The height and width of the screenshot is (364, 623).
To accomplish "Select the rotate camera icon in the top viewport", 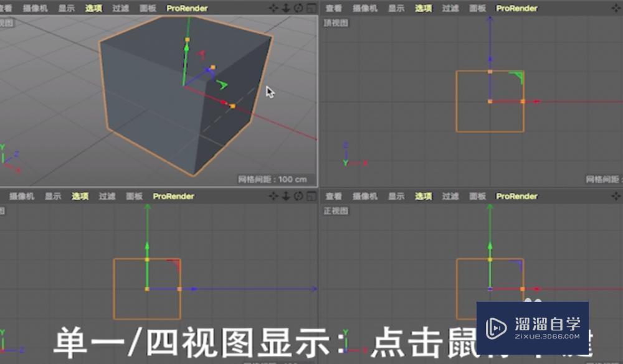I will pos(622,8).
